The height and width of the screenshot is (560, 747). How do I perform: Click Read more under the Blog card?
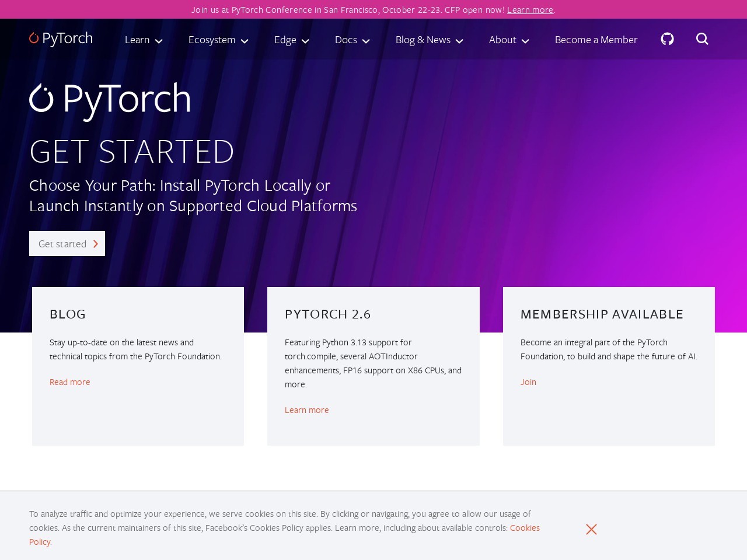pyautogui.click(x=69, y=381)
